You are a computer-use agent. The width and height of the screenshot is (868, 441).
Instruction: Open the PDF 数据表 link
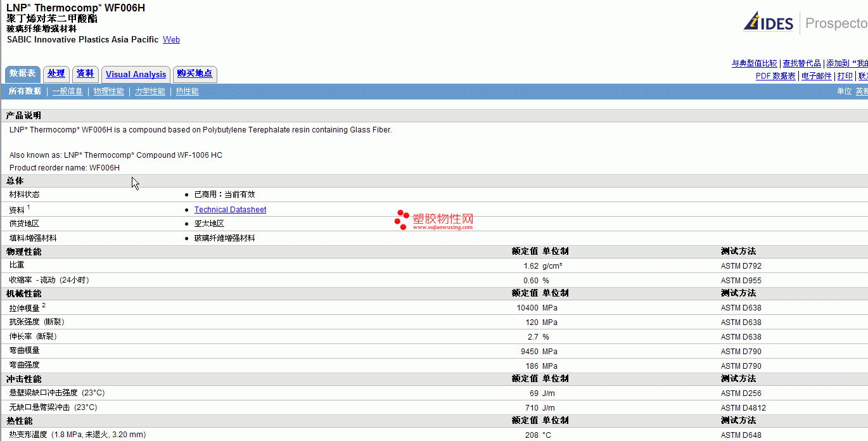click(775, 76)
